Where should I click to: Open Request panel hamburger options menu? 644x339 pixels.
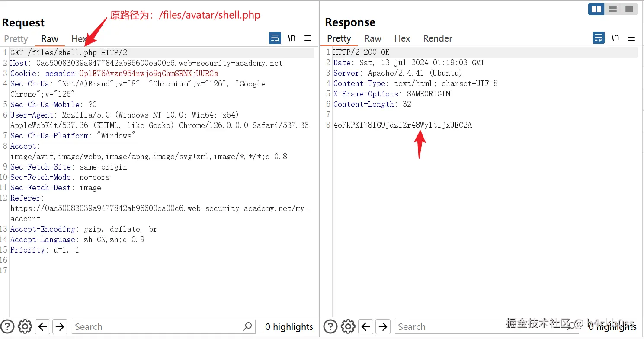[x=308, y=38]
